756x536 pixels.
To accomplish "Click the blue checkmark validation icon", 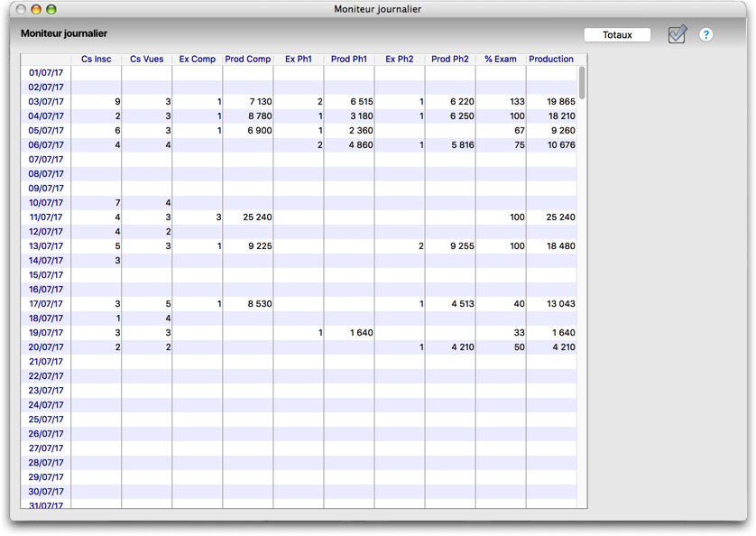I will click(677, 34).
